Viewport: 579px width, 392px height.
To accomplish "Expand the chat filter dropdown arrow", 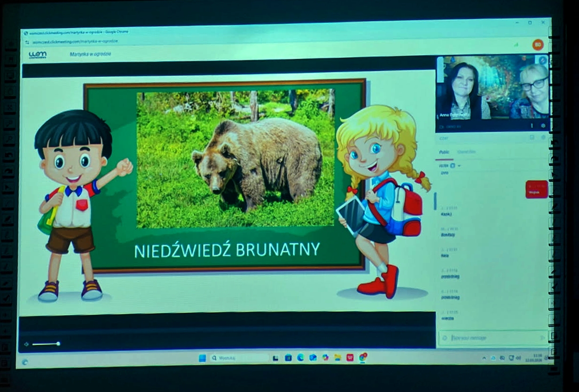I will click(x=459, y=166).
